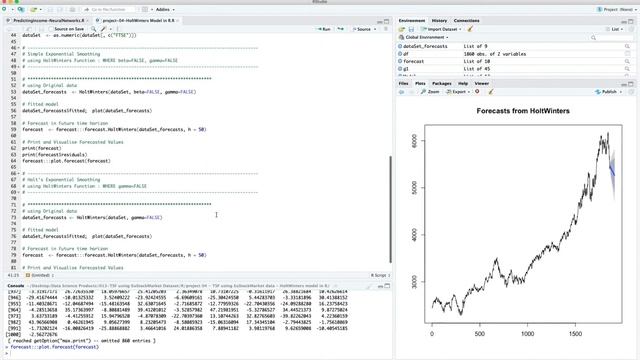Click the workspace panes grid icon
The image size is (640, 360).
pos(145,9)
